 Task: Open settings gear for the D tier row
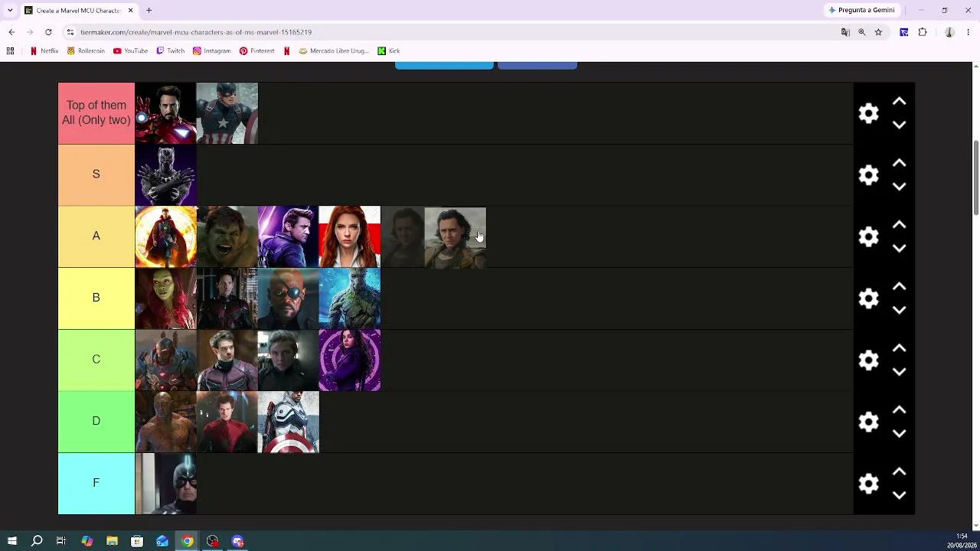point(868,422)
